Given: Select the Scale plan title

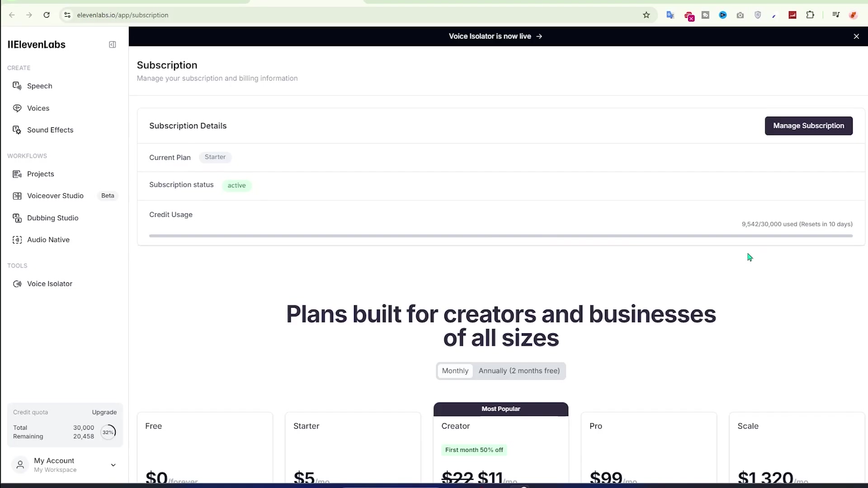Looking at the screenshot, I should [748, 426].
